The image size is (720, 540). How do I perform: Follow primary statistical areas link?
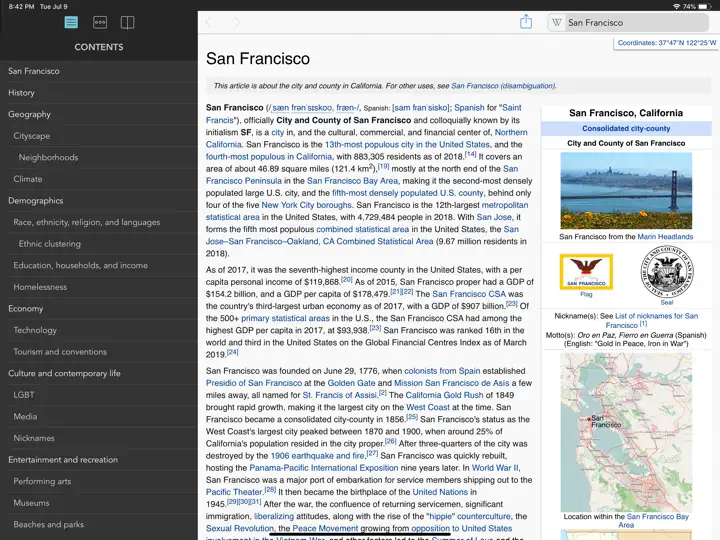[285, 318]
